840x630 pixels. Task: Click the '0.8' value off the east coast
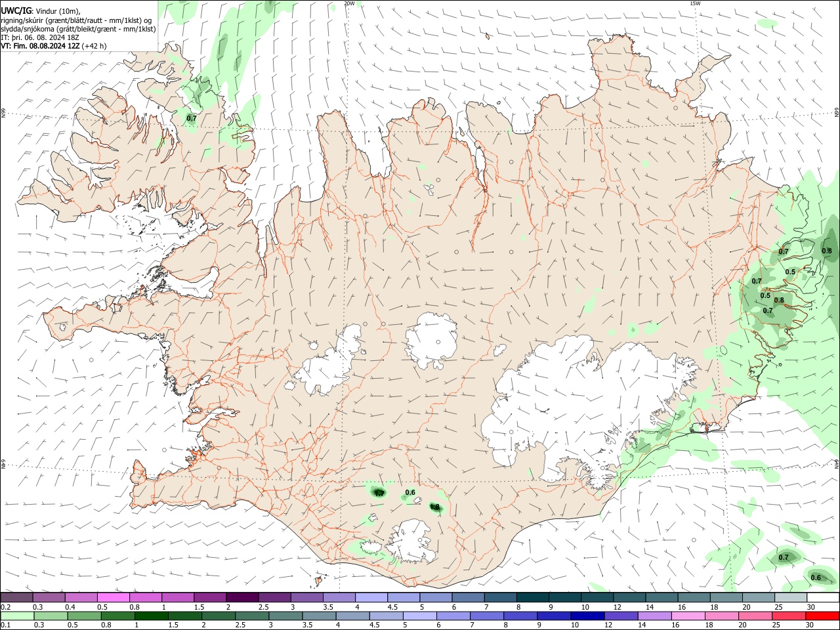click(x=827, y=251)
